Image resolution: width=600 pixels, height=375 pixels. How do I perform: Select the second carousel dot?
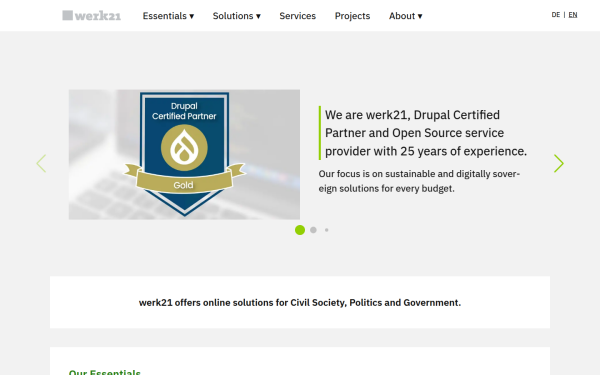(313, 230)
